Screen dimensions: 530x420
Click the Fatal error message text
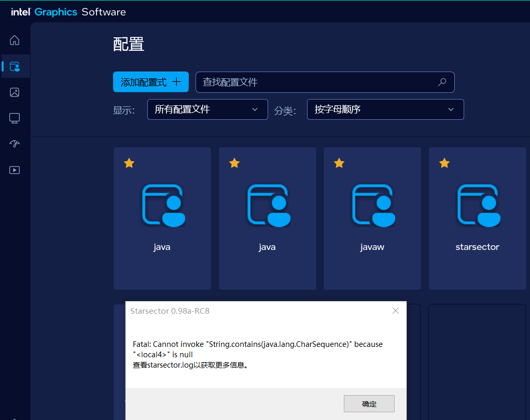258,349
